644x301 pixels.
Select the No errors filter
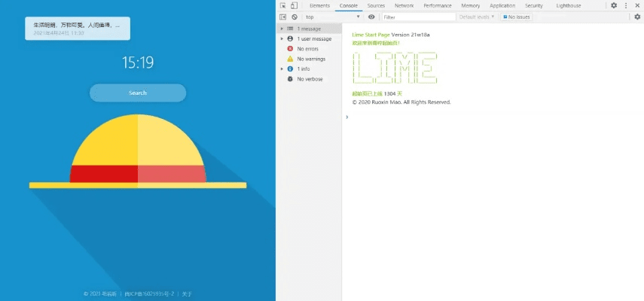307,49
